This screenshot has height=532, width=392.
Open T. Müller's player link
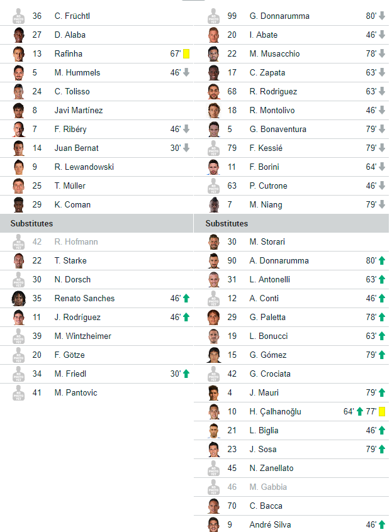click(70, 186)
